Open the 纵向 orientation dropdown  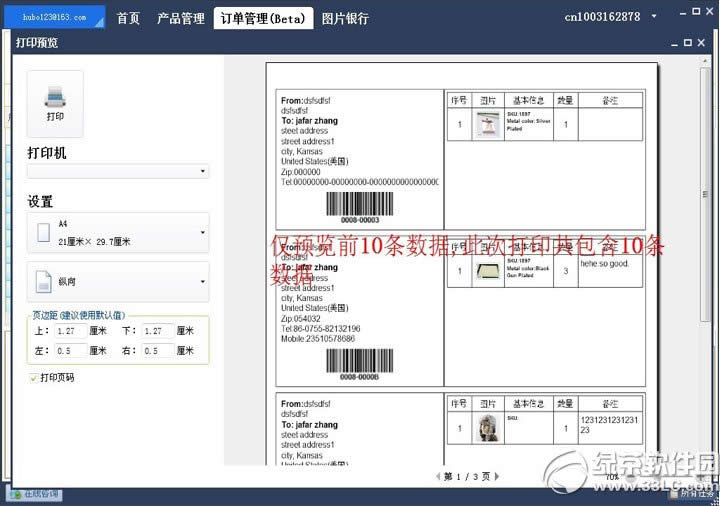(203, 282)
